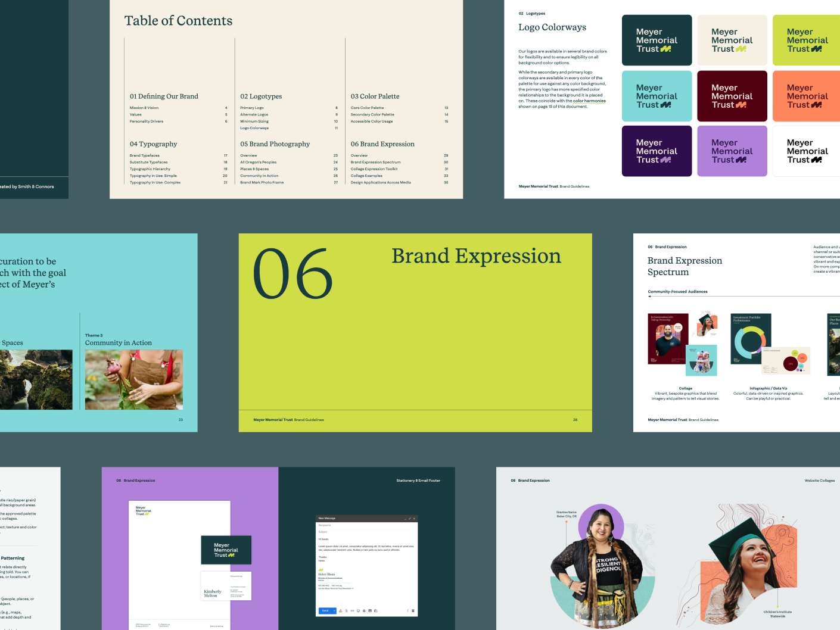Viewport: 840px width, 630px height.
Task: Click the Drive icon in email mockup
Action: pyautogui.click(x=364, y=610)
